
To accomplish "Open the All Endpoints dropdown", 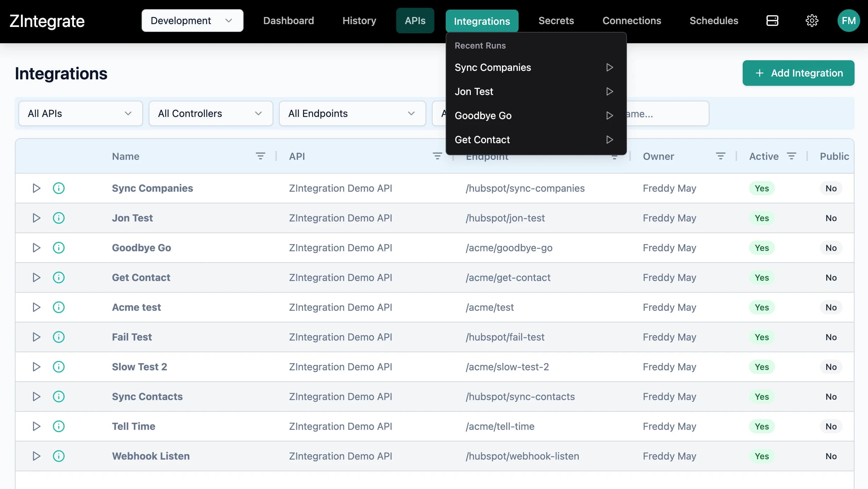I will click(352, 113).
